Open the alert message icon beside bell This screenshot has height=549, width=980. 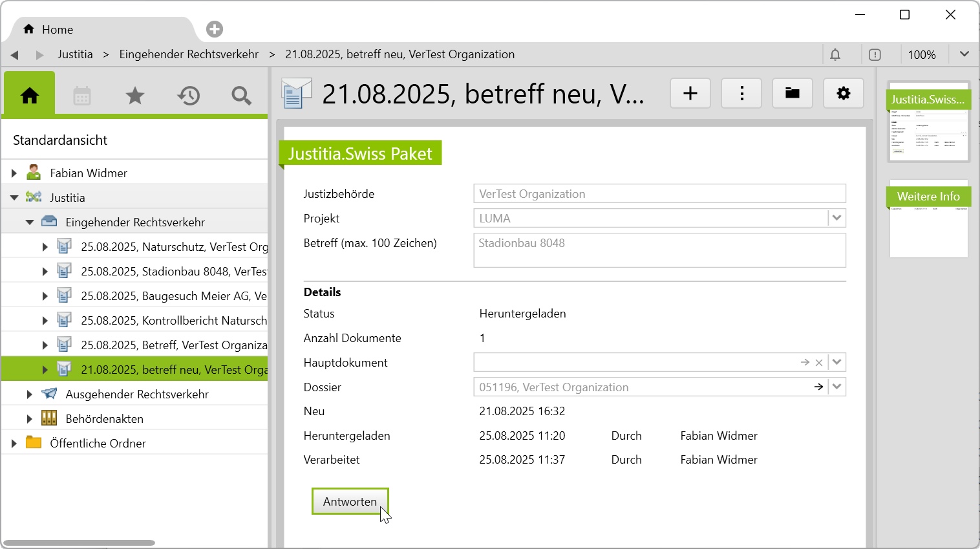[875, 54]
